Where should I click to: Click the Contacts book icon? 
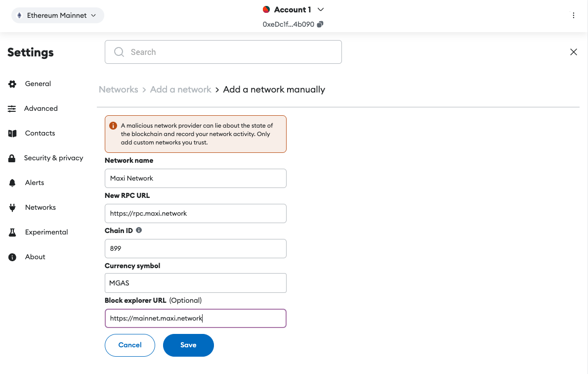(x=12, y=134)
